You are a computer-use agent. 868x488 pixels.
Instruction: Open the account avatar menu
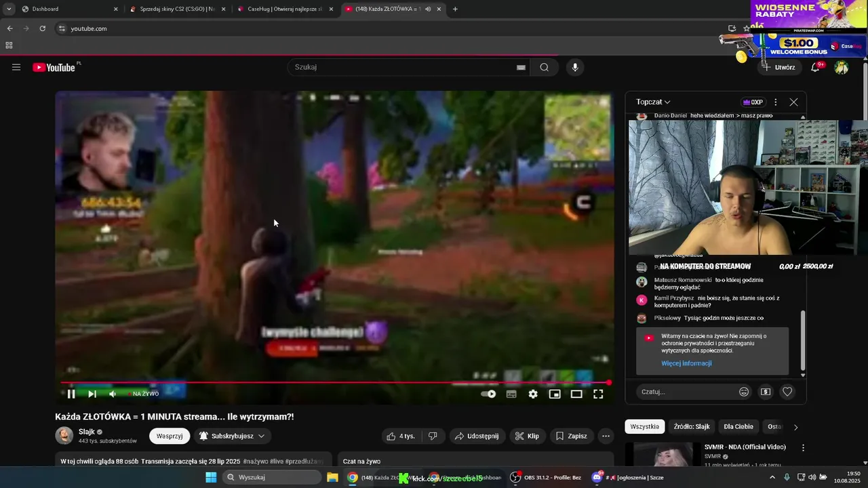coord(842,67)
